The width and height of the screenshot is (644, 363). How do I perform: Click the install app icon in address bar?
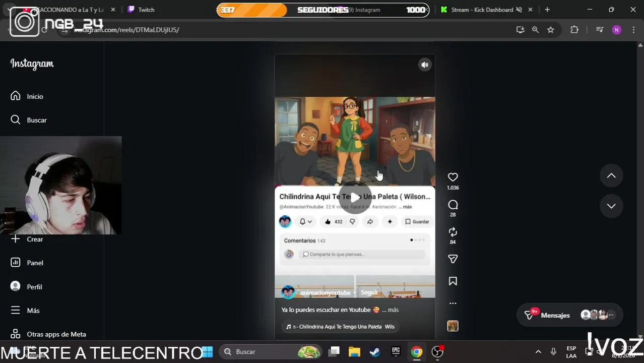tap(521, 30)
